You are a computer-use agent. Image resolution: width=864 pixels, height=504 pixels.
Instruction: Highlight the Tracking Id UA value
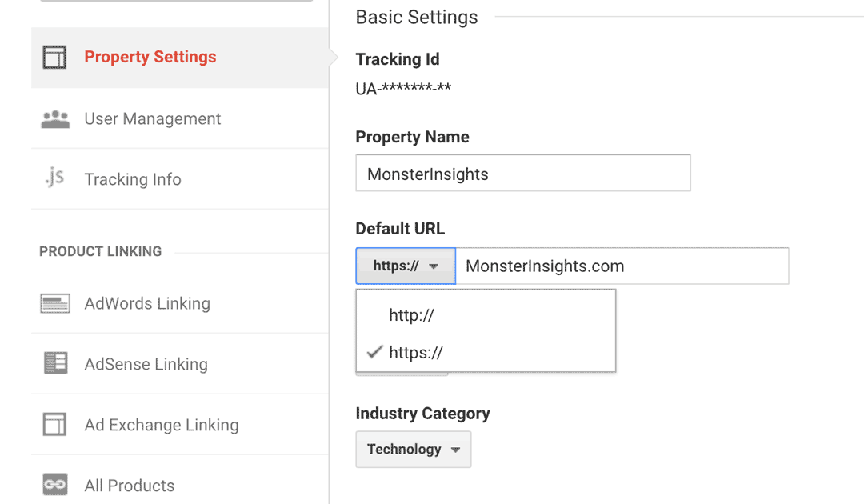403,90
